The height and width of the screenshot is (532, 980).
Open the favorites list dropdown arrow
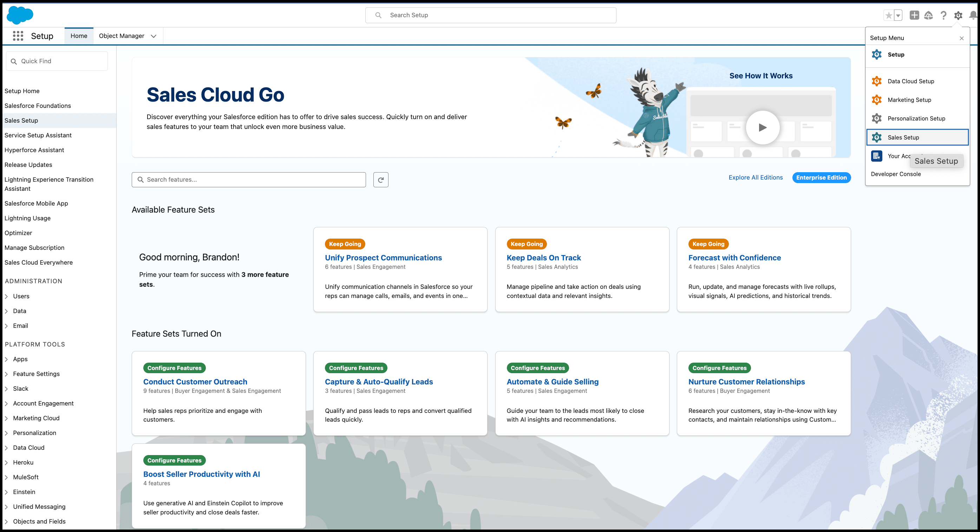click(898, 15)
